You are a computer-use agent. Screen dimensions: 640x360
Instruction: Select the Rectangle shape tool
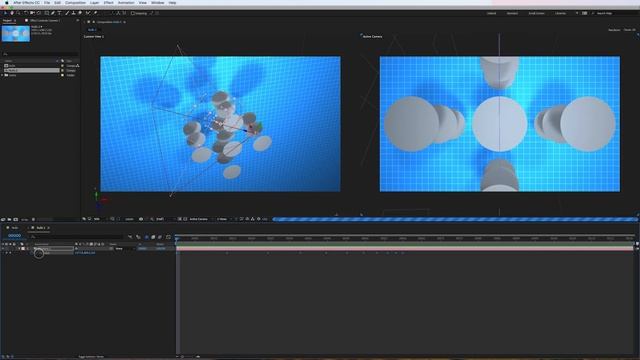[x=47, y=13]
